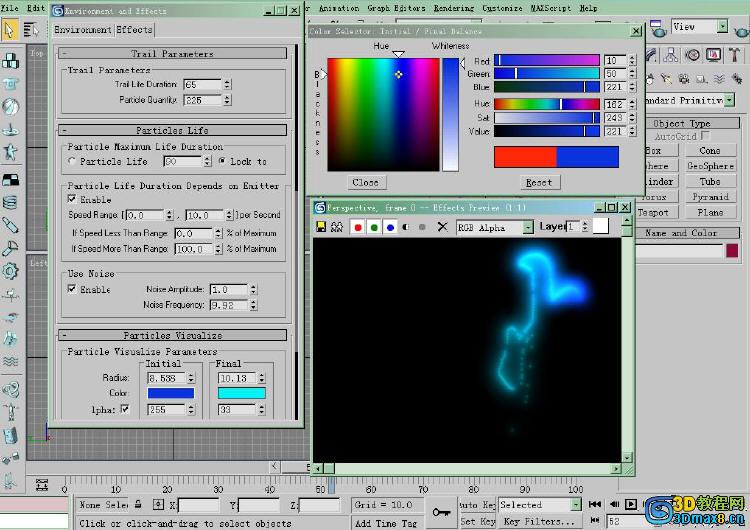750x530 pixels.
Task: Toggle green channel in Effects Preview
Action: click(x=374, y=227)
